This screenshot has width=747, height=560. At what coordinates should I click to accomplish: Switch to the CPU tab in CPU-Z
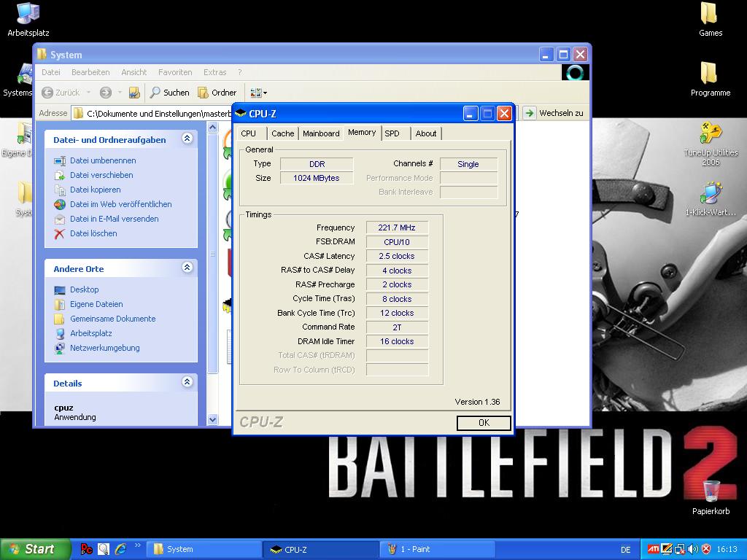249,134
